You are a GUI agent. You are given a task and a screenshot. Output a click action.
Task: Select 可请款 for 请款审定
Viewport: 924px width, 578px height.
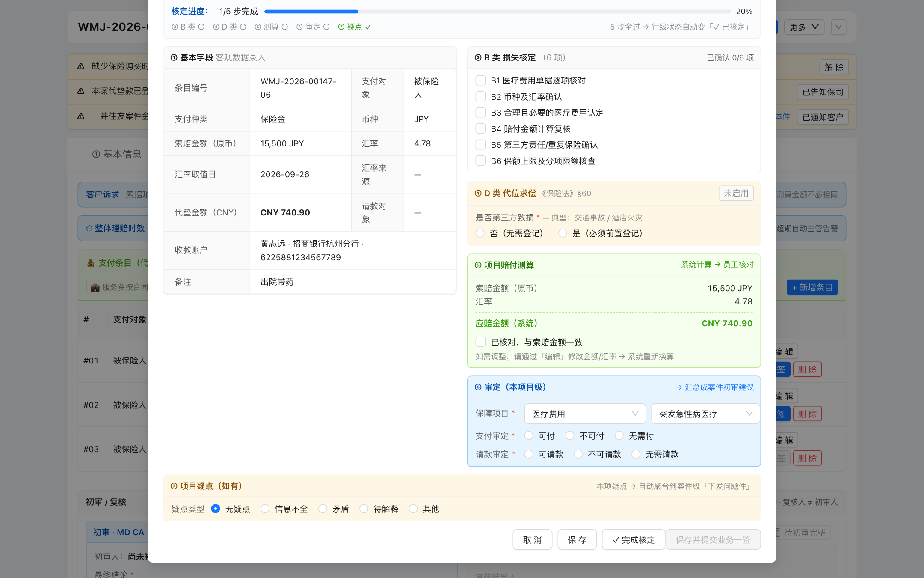(529, 454)
